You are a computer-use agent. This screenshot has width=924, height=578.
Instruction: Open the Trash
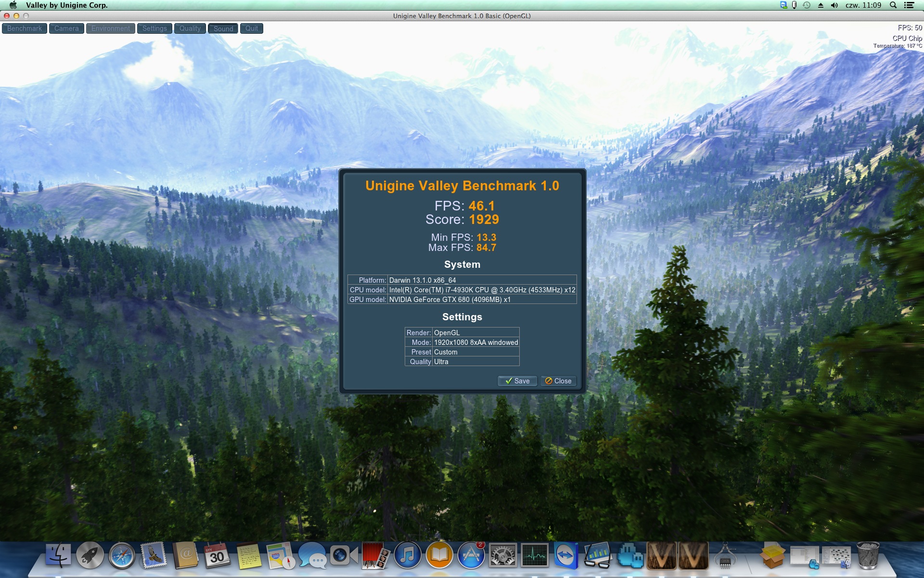[x=868, y=555]
